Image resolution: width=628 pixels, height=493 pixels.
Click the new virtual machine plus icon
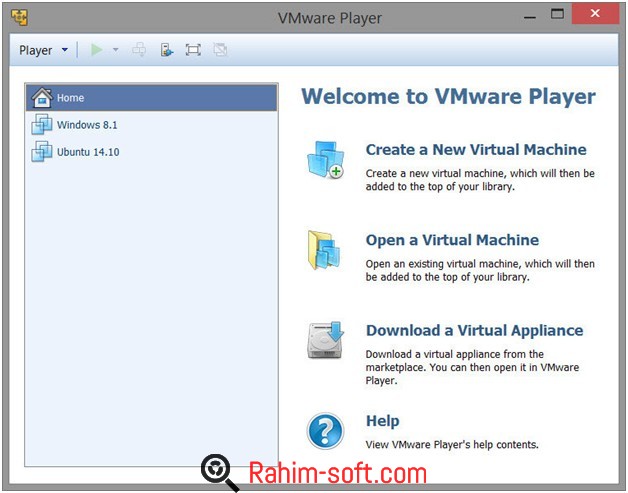point(326,160)
